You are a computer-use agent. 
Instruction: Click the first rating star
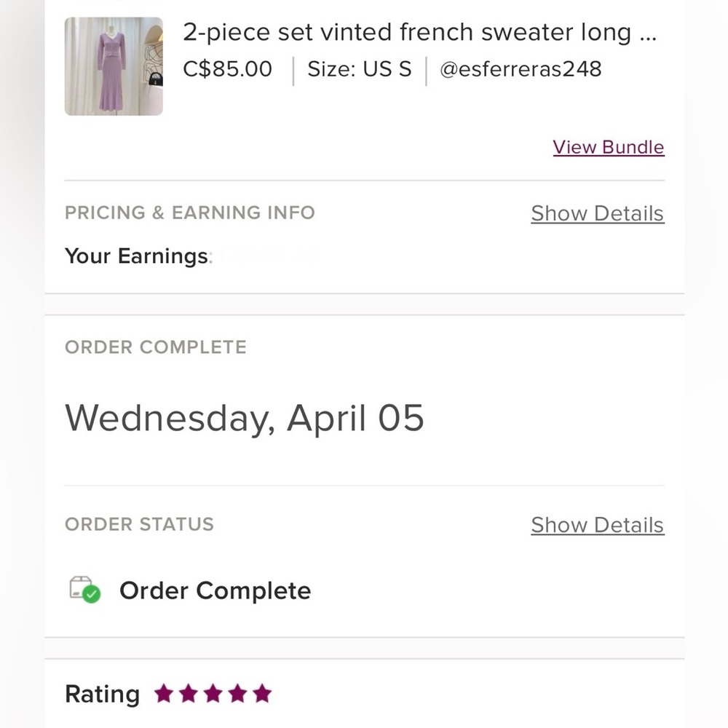[x=164, y=693]
